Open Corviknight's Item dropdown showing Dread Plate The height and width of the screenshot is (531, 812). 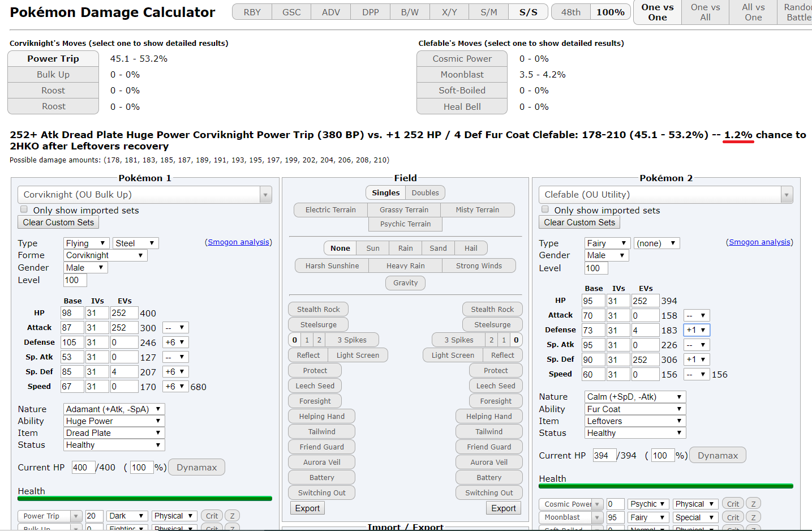coord(114,433)
